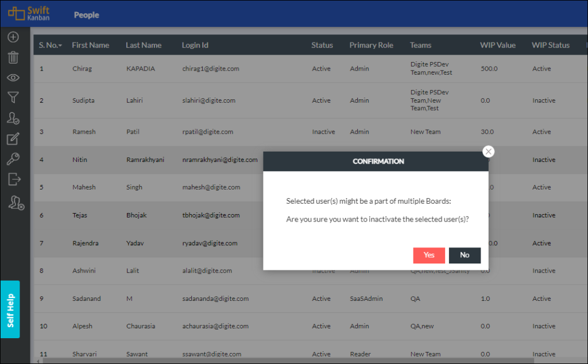
Task: Click the People page title
Action: 86,15
